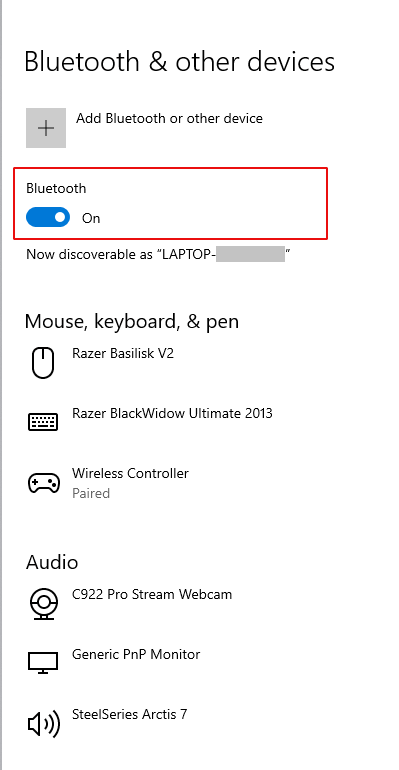Select the C922 Pro Stream Webcam entry

tap(152, 594)
